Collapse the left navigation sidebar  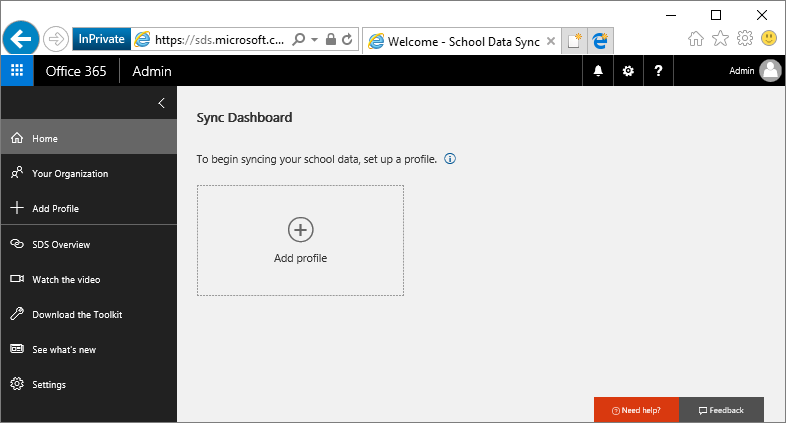(x=162, y=103)
